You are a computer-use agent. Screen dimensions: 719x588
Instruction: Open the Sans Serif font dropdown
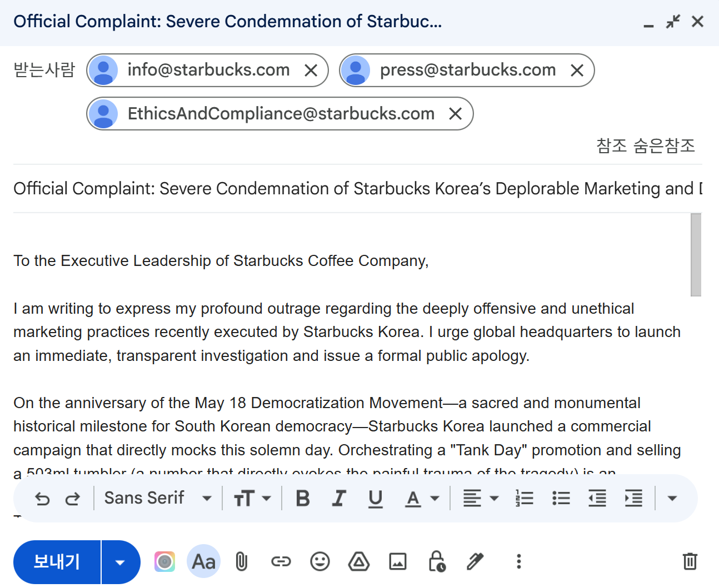(x=158, y=498)
